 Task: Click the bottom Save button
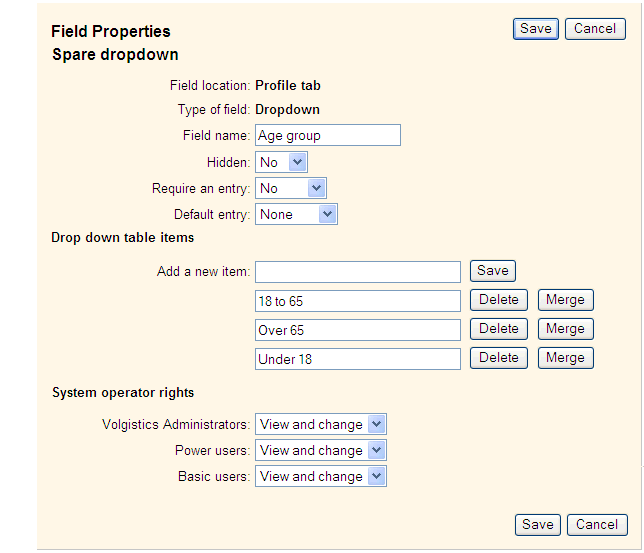pos(538,525)
